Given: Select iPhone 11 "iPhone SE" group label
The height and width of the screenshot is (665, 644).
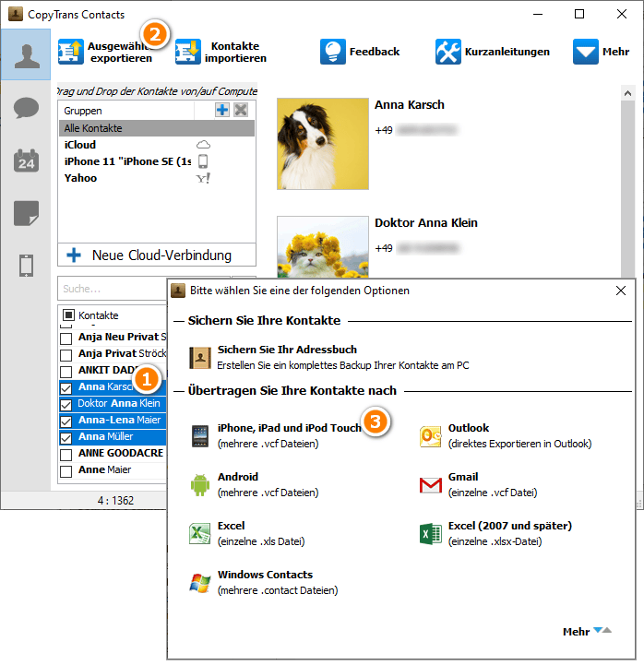Looking at the screenshot, I should (127, 161).
